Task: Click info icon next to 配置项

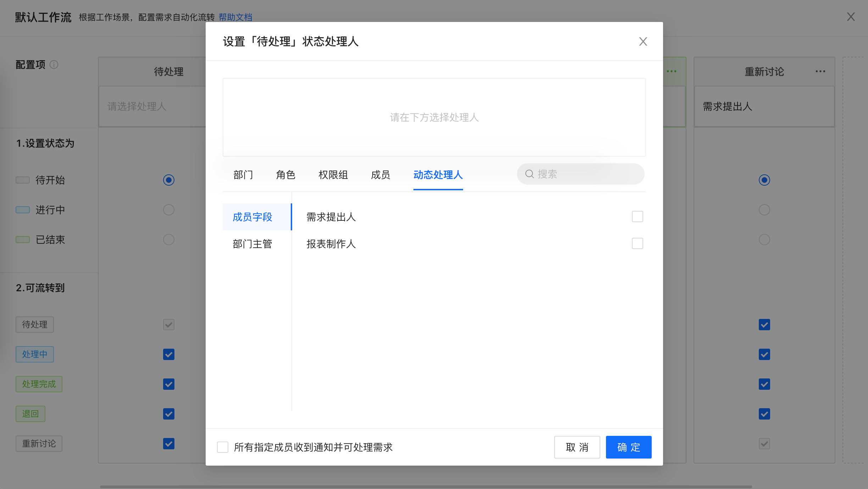Action: (x=54, y=64)
